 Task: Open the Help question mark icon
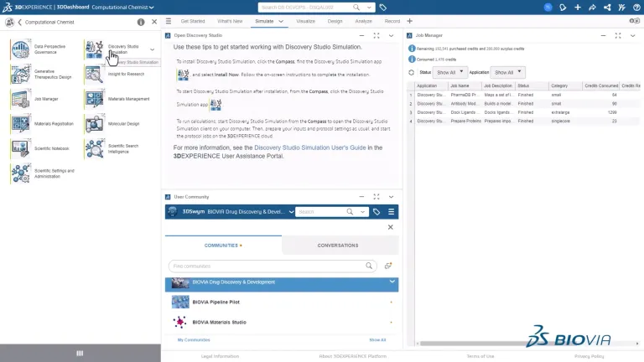636,8
